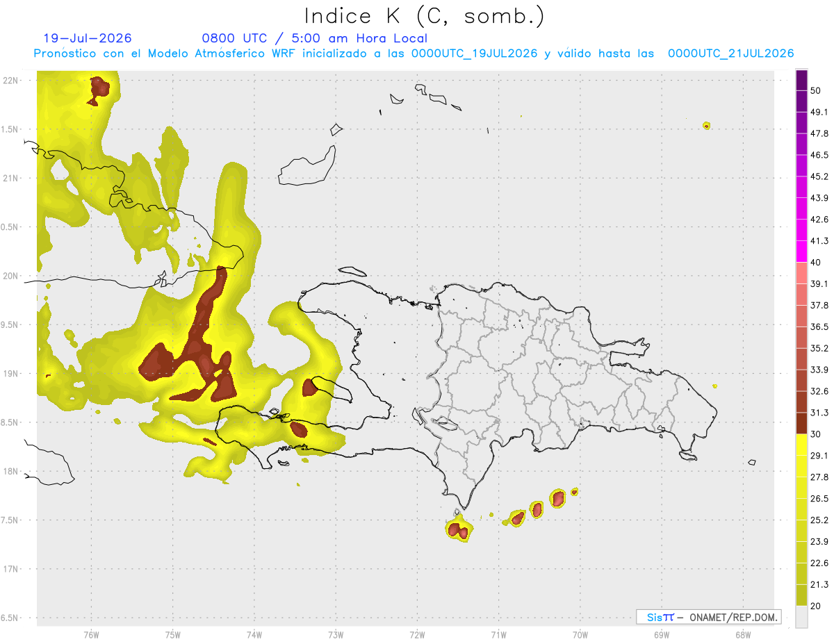Click the colorbar value "25.2"
Screen dimensions: 834x644
[x=819, y=520]
